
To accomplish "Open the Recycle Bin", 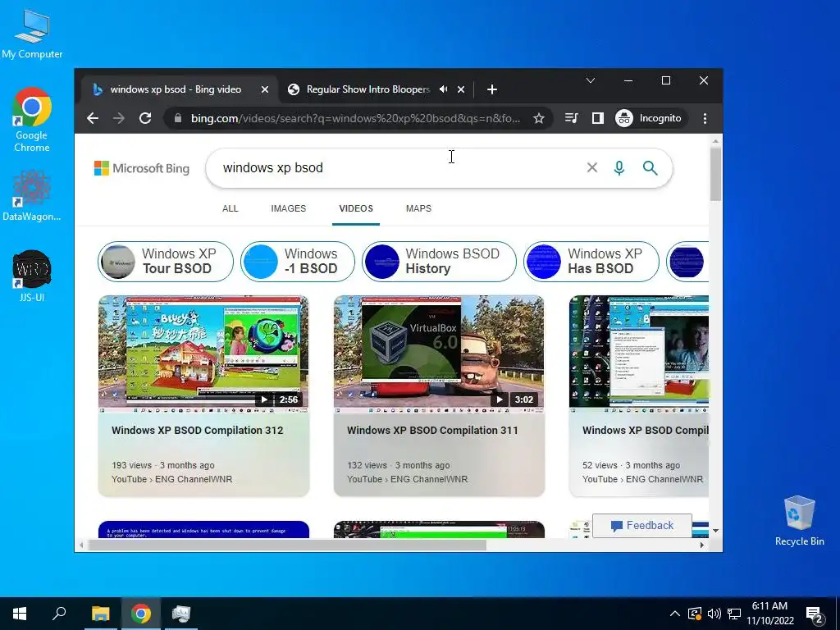I will (799, 521).
